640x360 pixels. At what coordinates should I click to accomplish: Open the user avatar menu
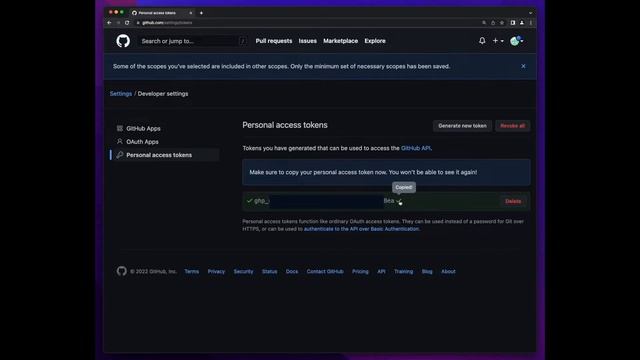click(x=516, y=41)
